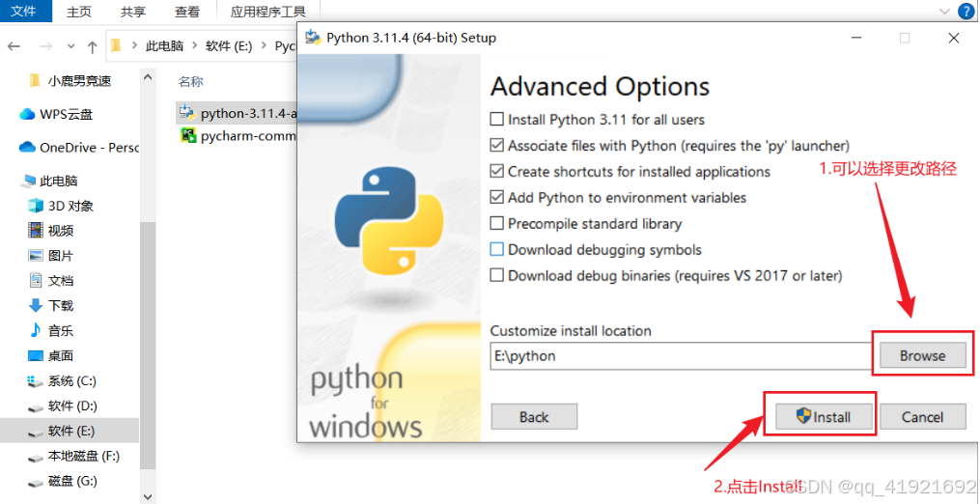Click the 名称 column header
980x504 pixels.
click(190, 81)
